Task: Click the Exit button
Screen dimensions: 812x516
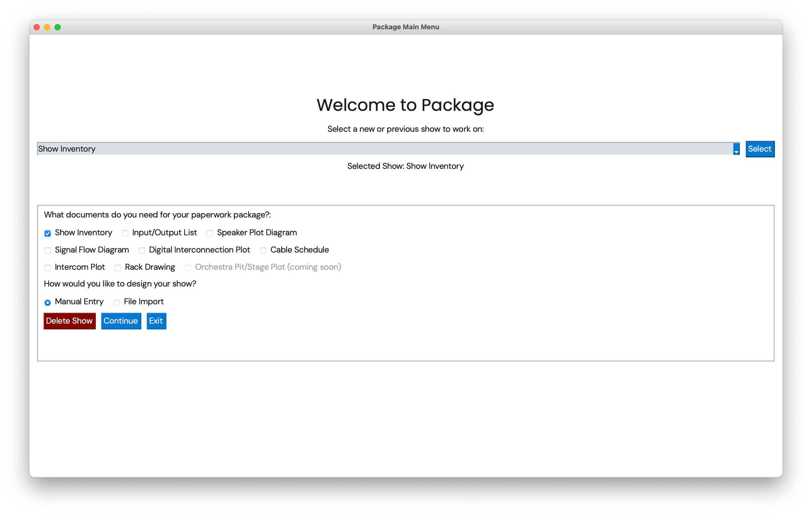Action: [x=156, y=321]
